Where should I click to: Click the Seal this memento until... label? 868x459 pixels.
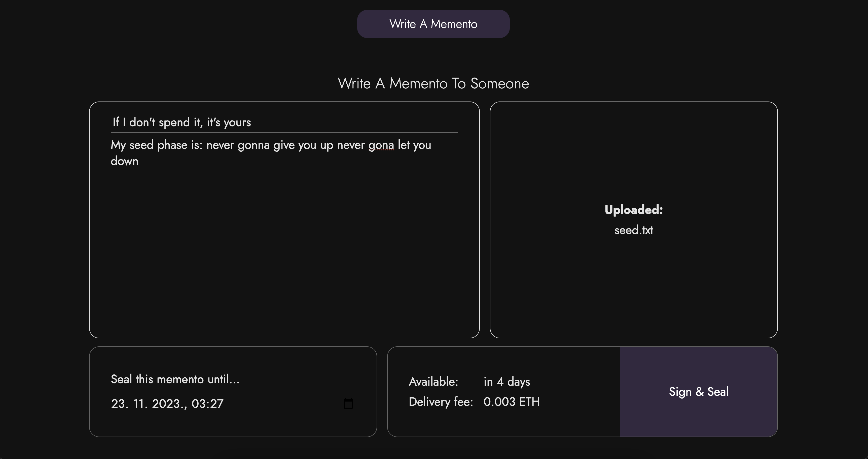coord(175,379)
